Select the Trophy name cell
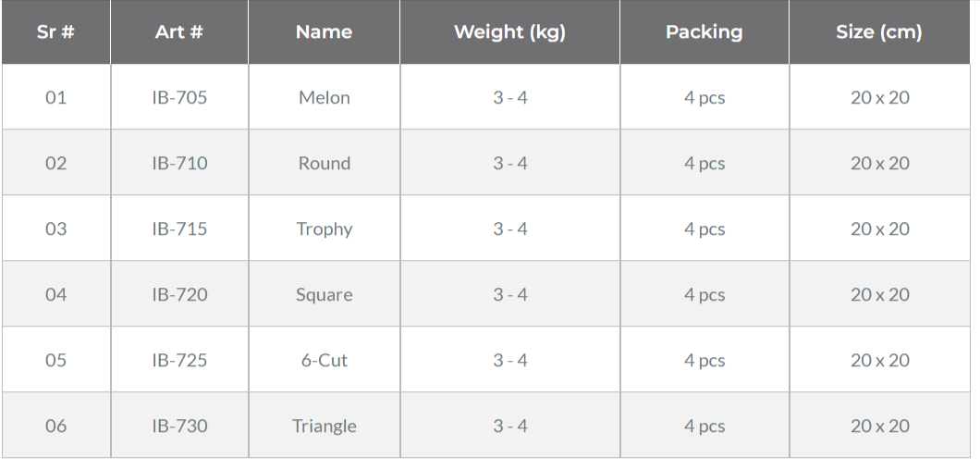The height and width of the screenshot is (470, 980). point(324,229)
